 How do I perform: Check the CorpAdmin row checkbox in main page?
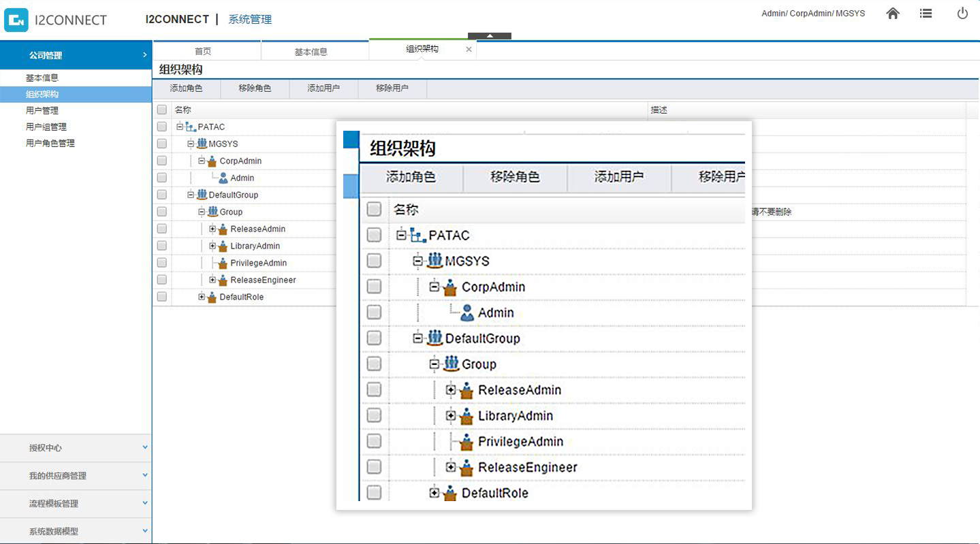click(x=161, y=161)
